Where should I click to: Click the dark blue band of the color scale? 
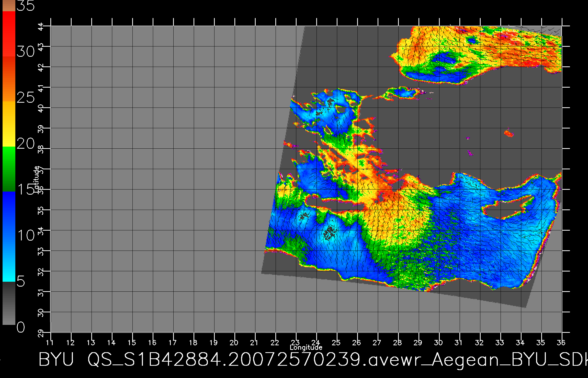(x=9, y=214)
